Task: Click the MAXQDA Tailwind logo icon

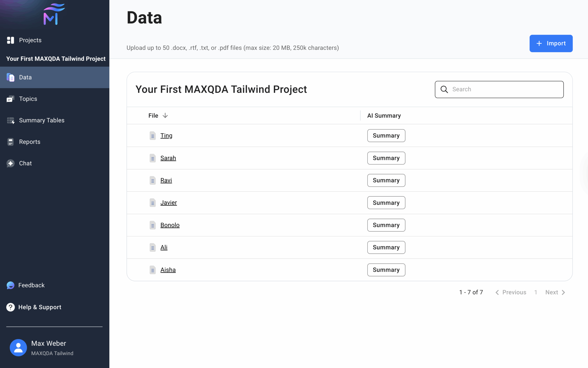Action: pos(54,14)
